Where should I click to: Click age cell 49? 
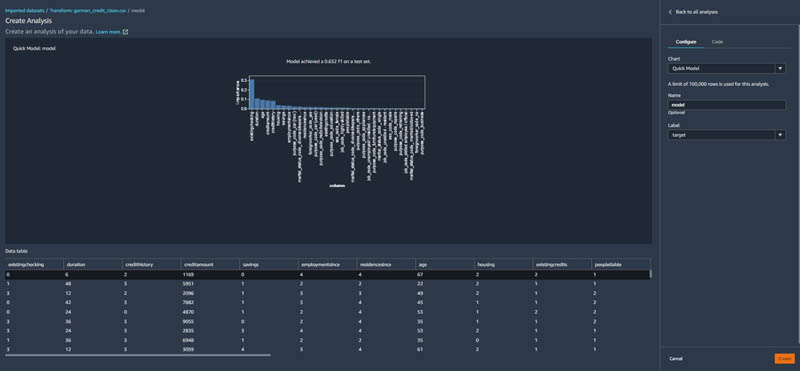tap(420, 293)
